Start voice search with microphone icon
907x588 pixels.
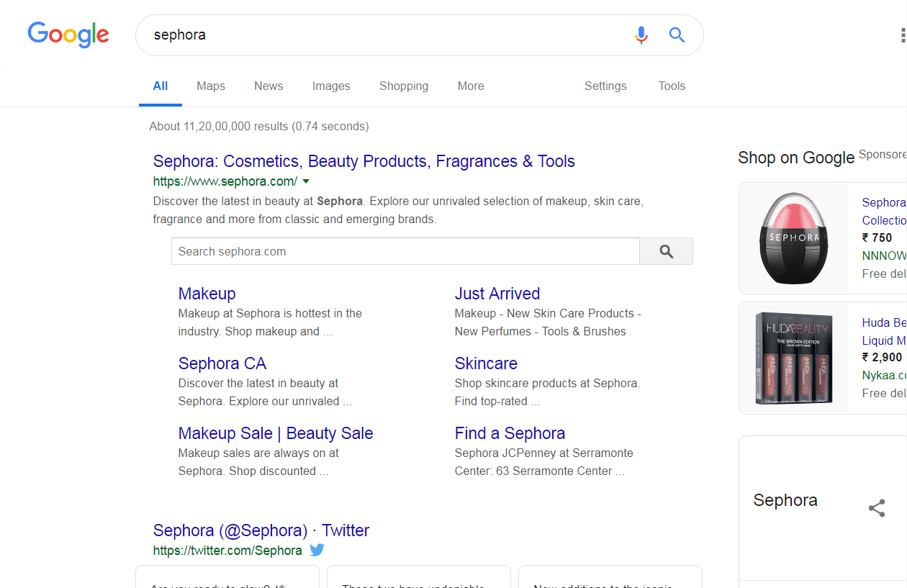pos(641,35)
